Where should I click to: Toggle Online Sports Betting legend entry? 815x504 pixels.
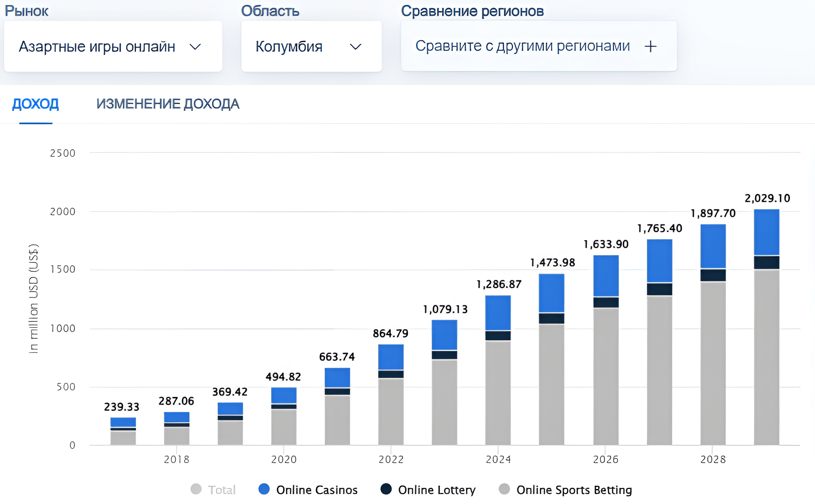[565, 489]
